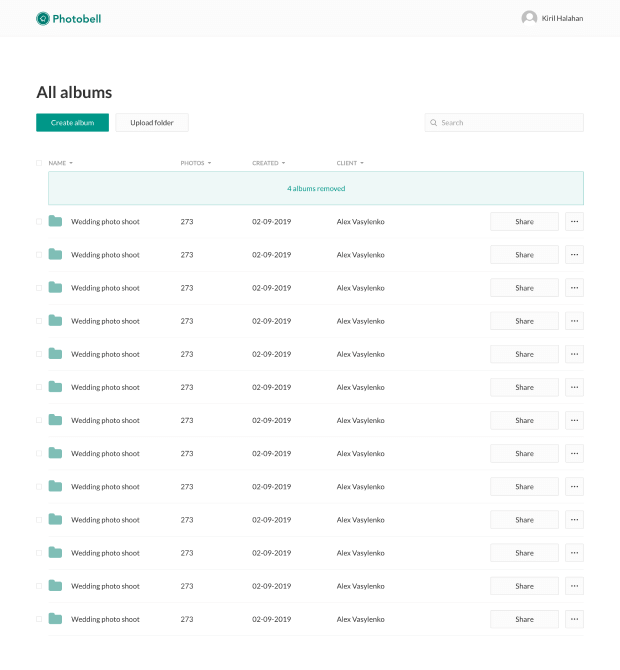Click 'Alex Vasylenko' client in the first row
Screen dimensions: 620x670
[360, 221]
